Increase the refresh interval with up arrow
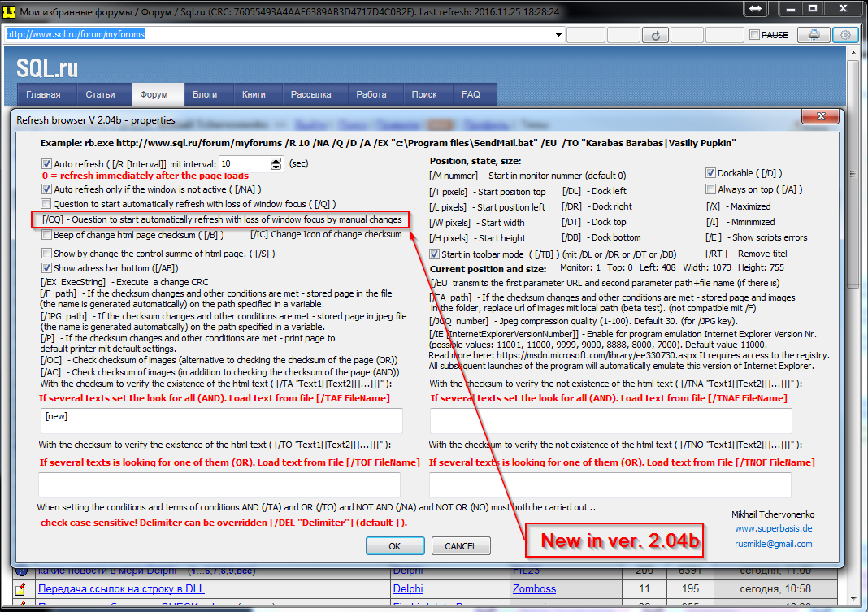Viewport: 868px width, 612px height. pos(276,160)
